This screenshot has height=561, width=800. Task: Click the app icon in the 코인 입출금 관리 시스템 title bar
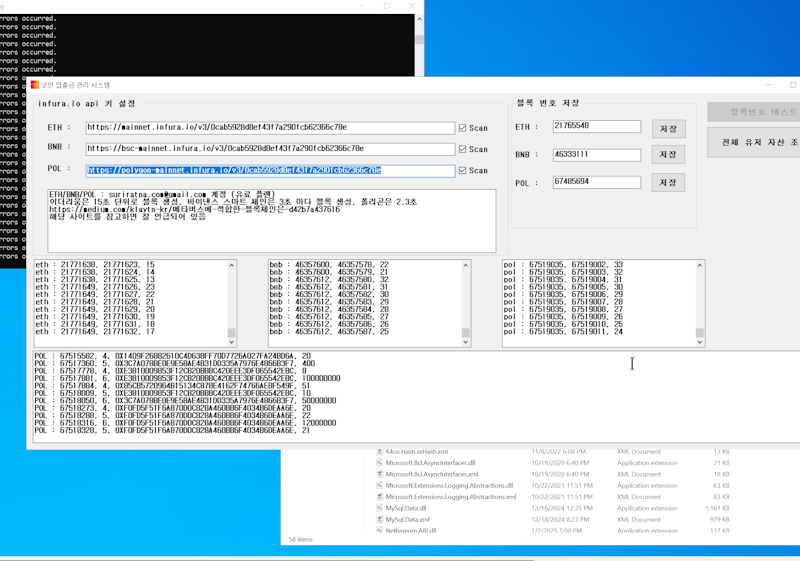(34, 85)
